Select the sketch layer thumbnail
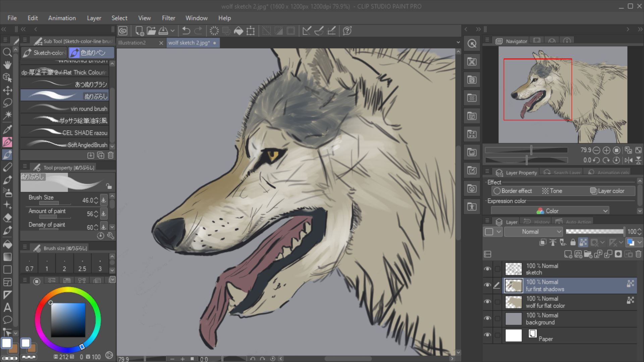This screenshot has height=362, width=644. (x=514, y=269)
